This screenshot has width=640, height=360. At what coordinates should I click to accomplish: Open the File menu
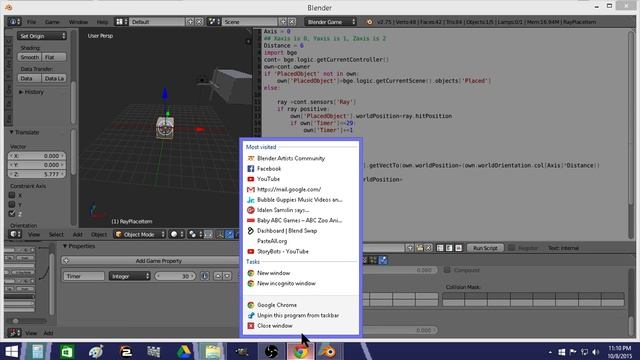[x=31, y=22]
